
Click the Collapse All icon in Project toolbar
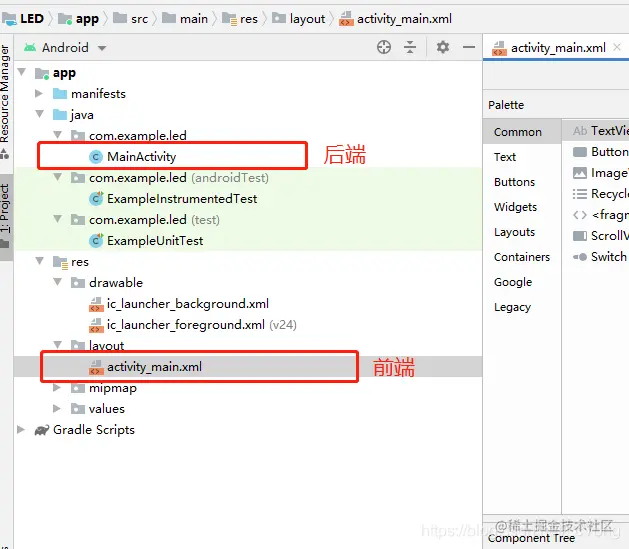click(x=410, y=47)
